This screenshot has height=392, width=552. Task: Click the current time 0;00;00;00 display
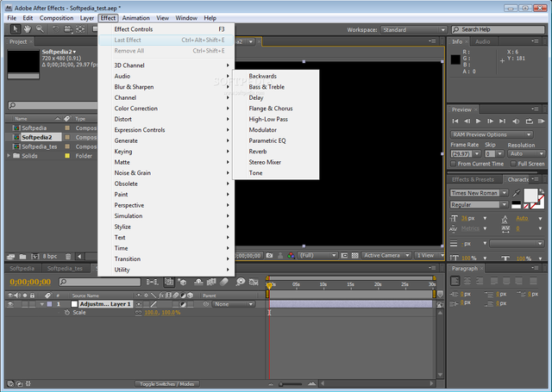pos(30,282)
